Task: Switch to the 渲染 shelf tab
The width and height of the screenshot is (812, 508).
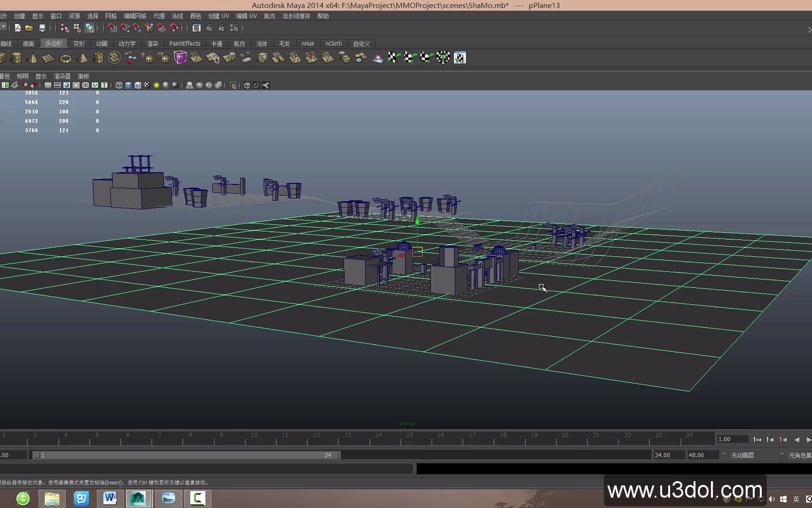Action: click(x=152, y=44)
